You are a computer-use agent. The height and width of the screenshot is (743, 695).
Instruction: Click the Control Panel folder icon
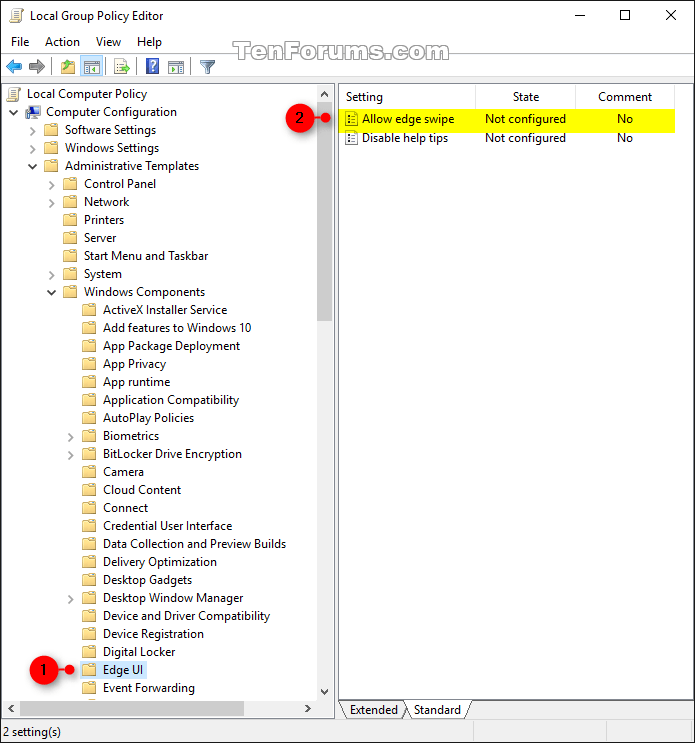coord(70,183)
